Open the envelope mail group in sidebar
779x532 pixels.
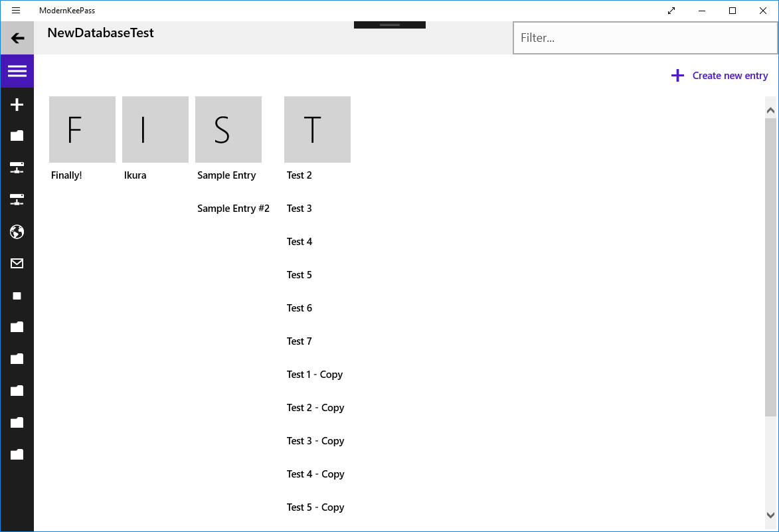click(17, 264)
